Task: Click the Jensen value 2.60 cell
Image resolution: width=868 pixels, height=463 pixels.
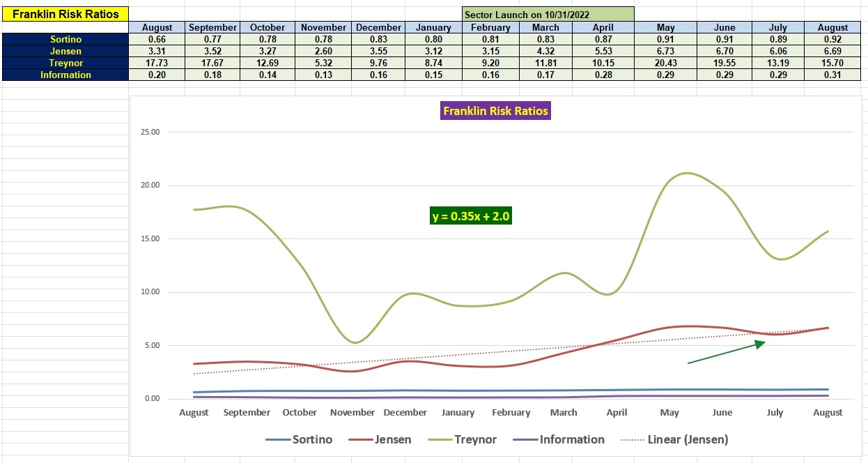Action: 323,51
